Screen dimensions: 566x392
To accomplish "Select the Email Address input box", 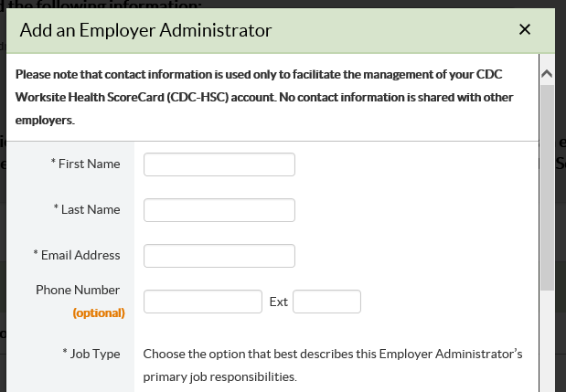I will click(x=219, y=256).
